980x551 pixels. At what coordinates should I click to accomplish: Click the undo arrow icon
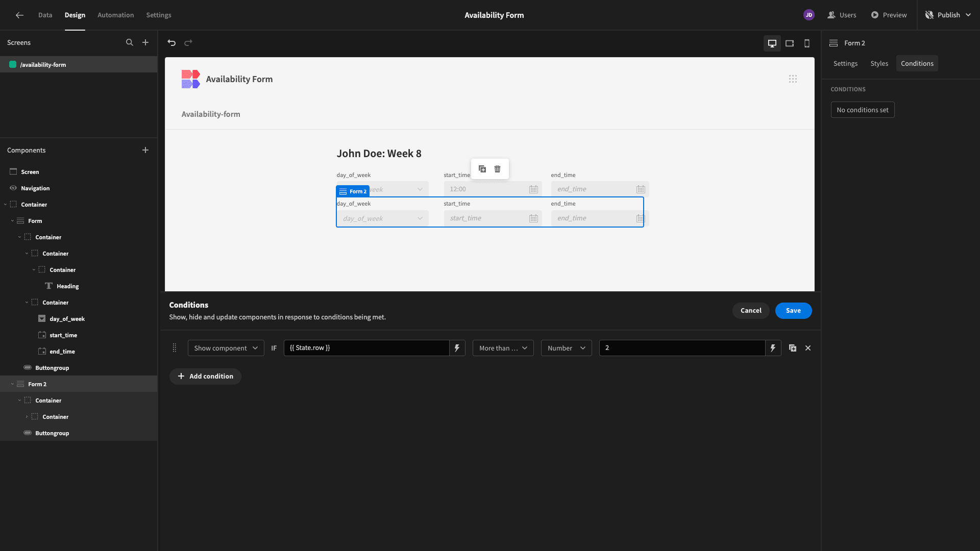tap(171, 42)
